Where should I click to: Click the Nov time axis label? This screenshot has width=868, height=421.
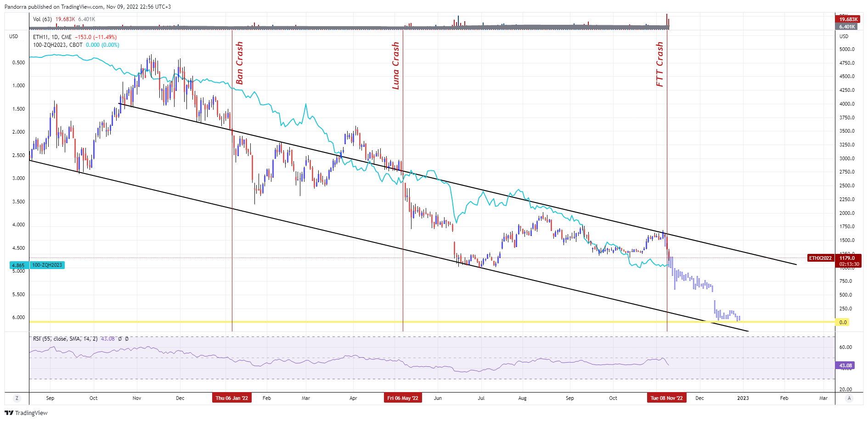[x=137, y=398]
